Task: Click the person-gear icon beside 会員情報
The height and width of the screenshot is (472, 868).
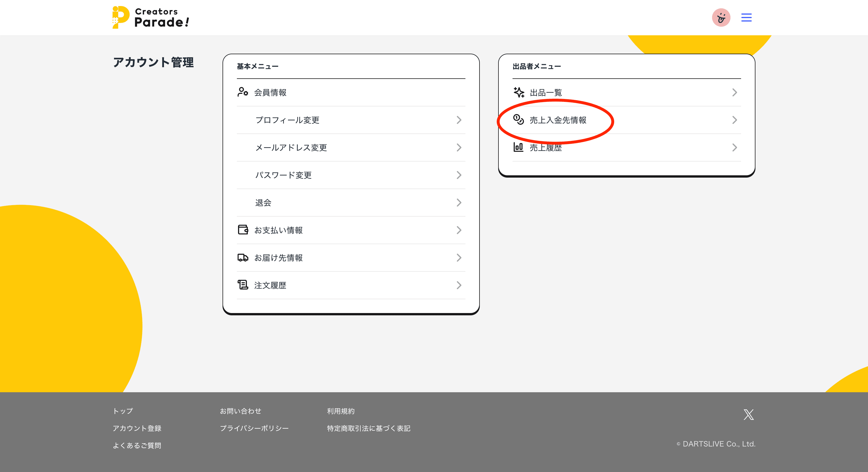Action: pos(243,92)
